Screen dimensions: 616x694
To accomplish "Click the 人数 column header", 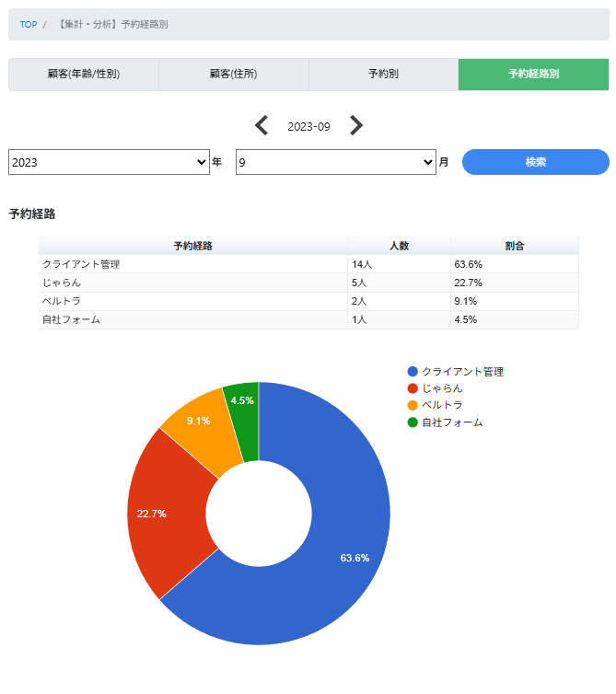I will pyautogui.click(x=399, y=246).
